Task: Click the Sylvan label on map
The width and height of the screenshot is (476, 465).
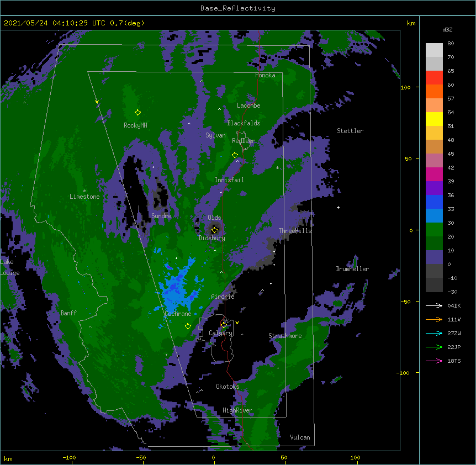Action: click(x=215, y=135)
